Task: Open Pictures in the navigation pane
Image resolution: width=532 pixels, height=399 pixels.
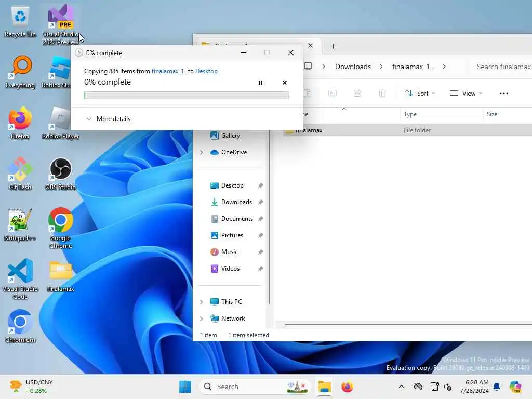Action: (x=232, y=235)
